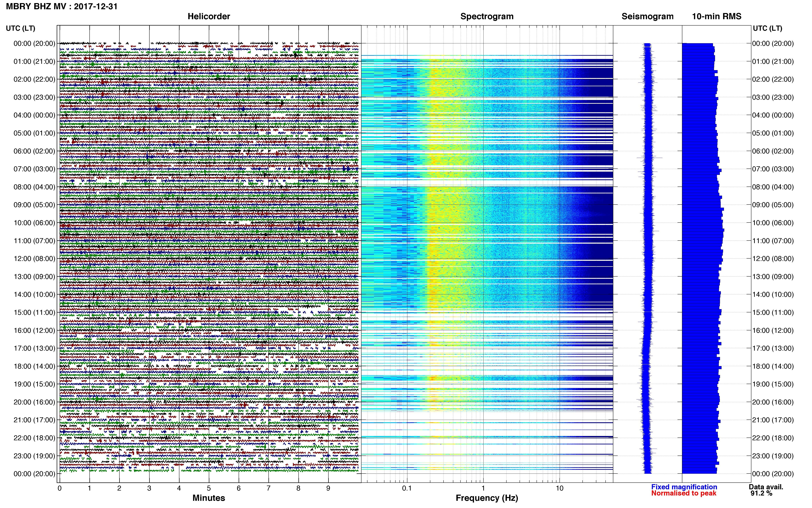Viewport: 812px width, 508px height.
Task: Click the 'Helicorder' panel heading
Action: click(x=209, y=16)
